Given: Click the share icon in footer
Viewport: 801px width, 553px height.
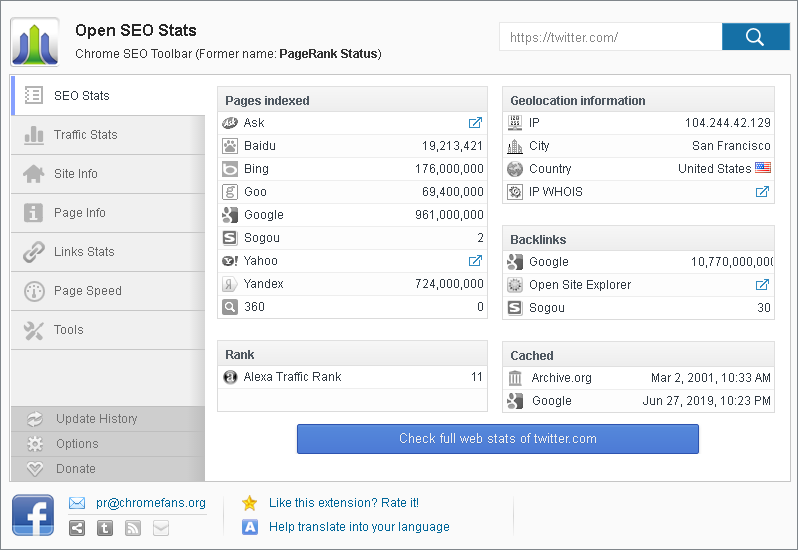Looking at the screenshot, I should (x=77, y=528).
